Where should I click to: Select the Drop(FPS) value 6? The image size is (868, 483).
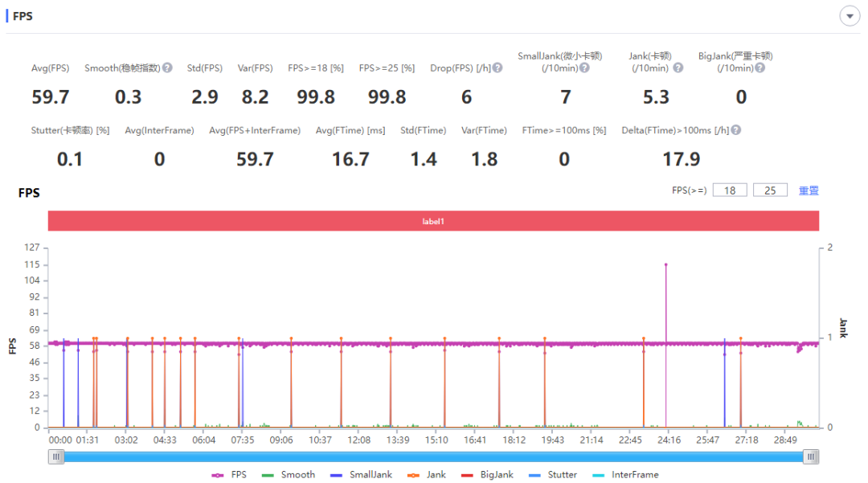(x=467, y=97)
